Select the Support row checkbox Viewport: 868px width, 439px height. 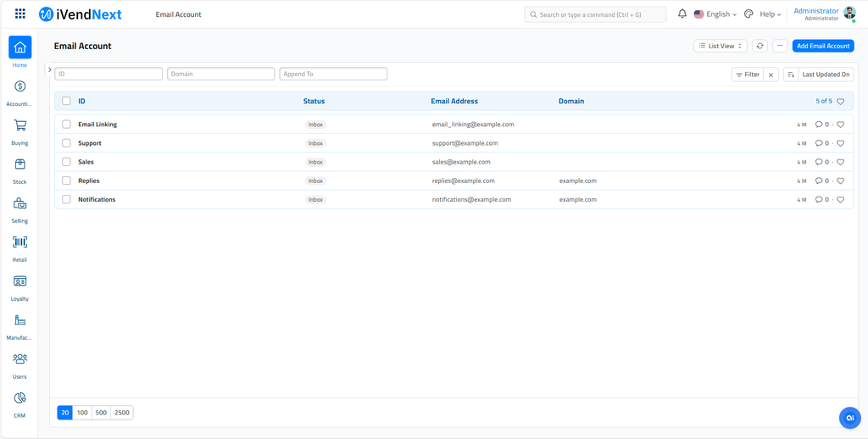pyautogui.click(x=66, y=143)
